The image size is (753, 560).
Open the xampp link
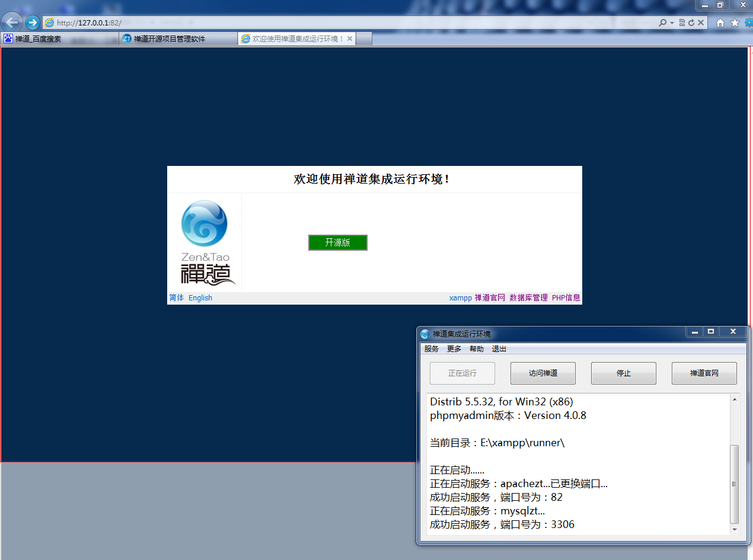461,297
